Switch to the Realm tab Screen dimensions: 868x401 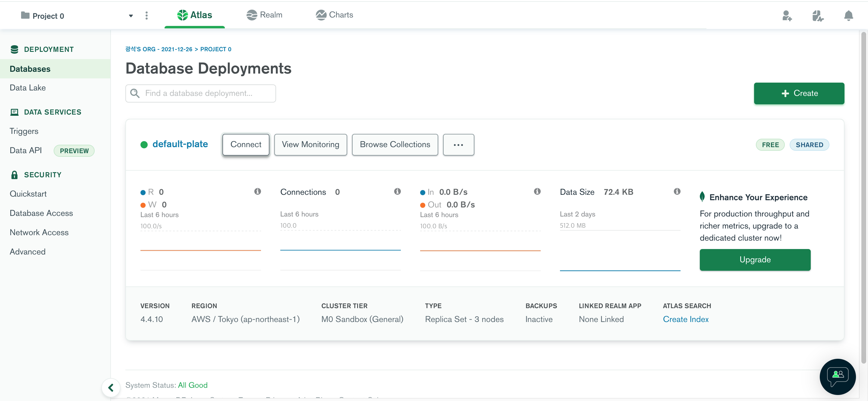[265, 15]
